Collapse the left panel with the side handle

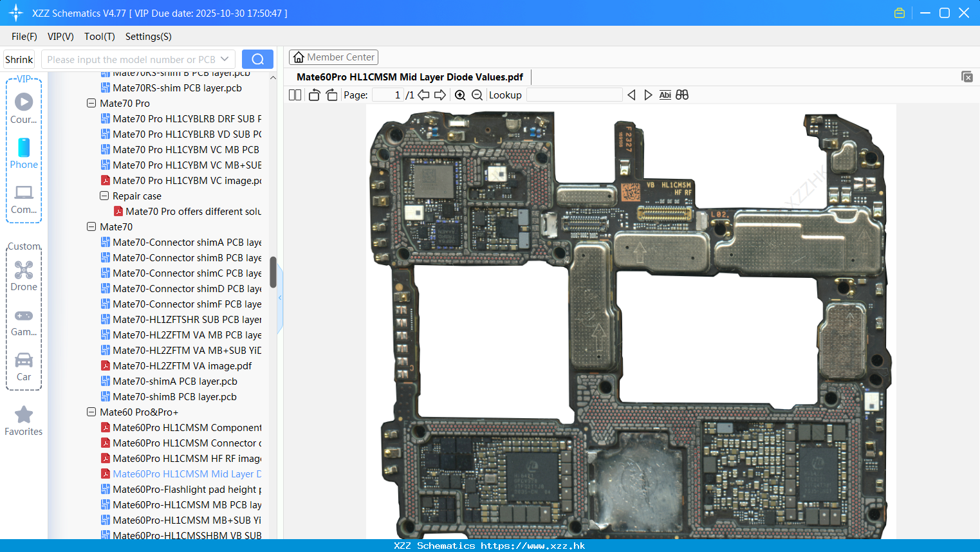tap(280, 298)
